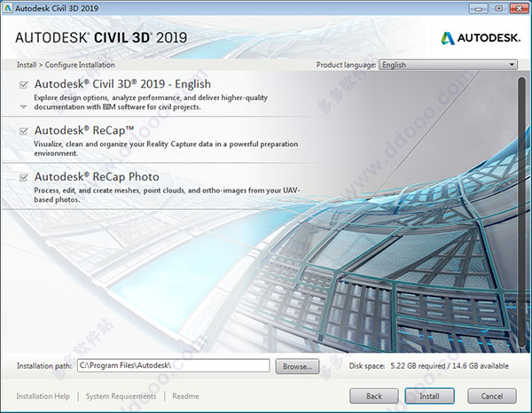Screen dimensions: 532x413
Task: Open the Installation Help link
Action: pyautogui.click(x=43, y=396)
